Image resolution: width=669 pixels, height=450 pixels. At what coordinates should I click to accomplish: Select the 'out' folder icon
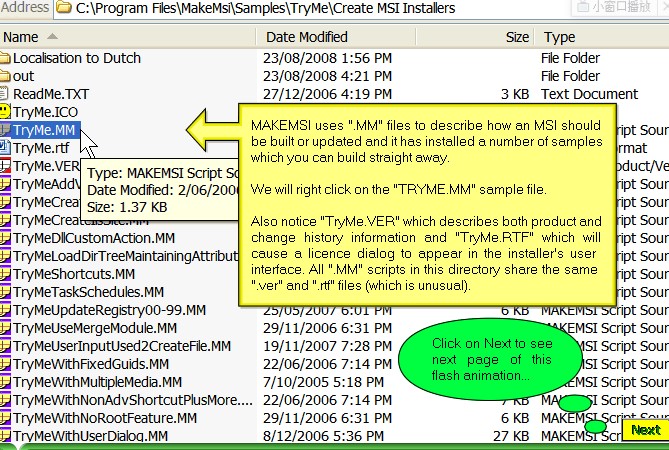point(5,76)
